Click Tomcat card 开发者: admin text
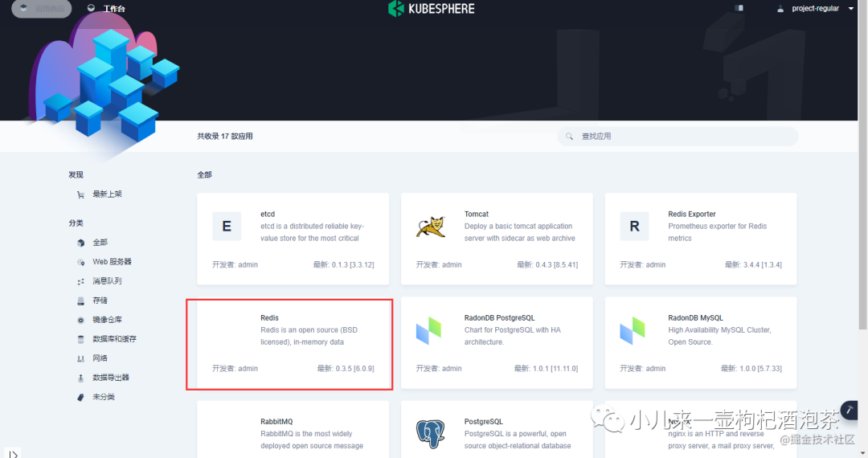Image resolution: width=868 pixels, height=458 pixels. click(439, 265)
